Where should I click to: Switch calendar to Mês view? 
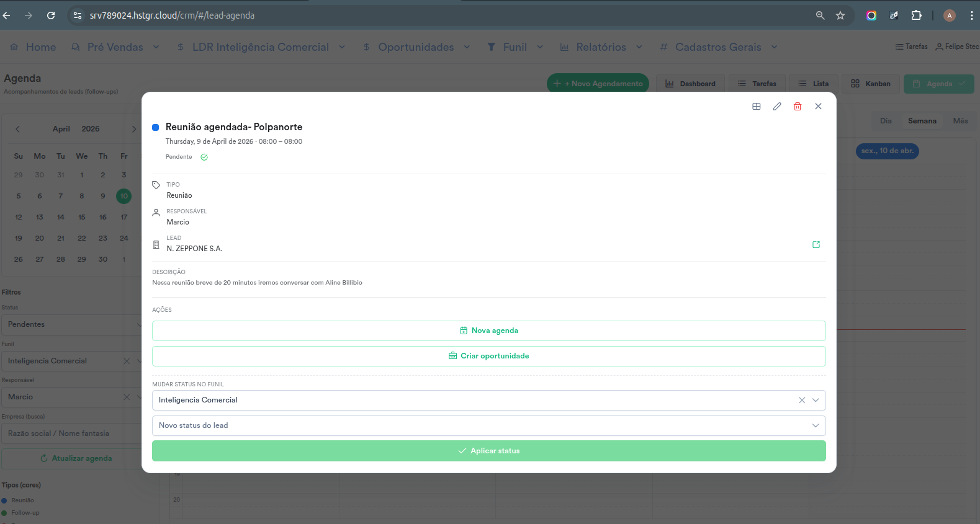point(960,121)
